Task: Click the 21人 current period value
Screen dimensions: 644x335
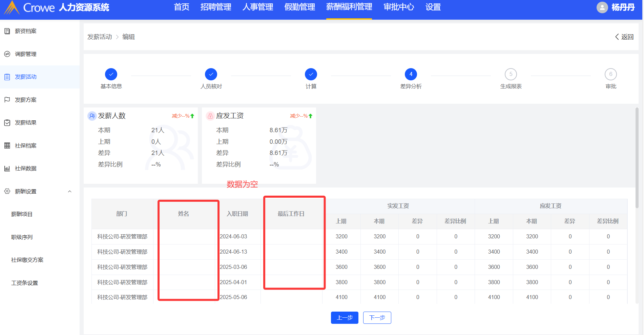Action: [x=158, y=130]
